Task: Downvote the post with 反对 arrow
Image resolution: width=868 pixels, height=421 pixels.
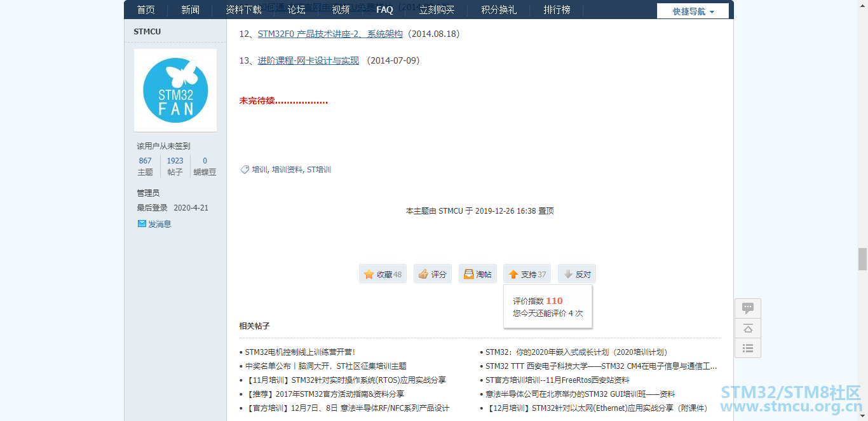Action: click(x=576, y=274)
